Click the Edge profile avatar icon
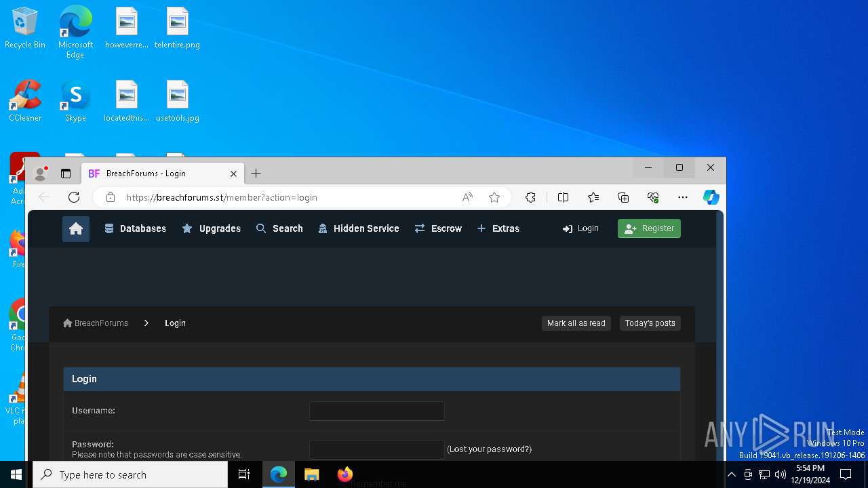The width and height of the screenshot is (868, 488). point(41,174)
